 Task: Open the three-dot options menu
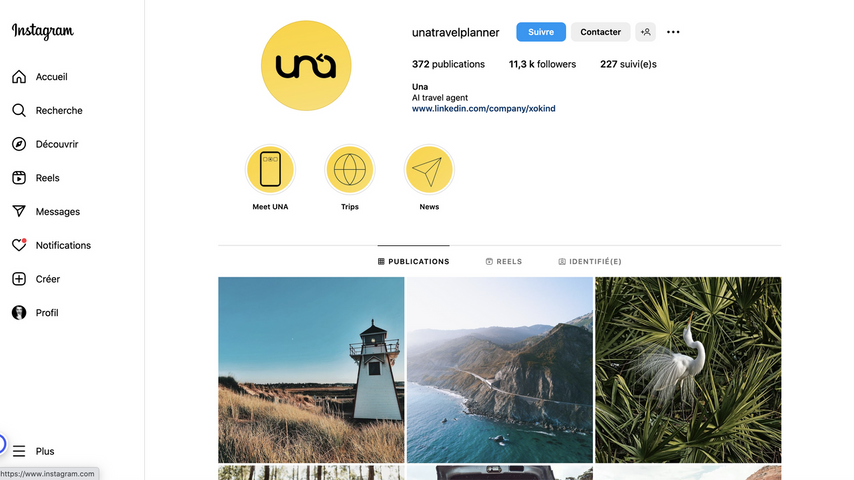[673, 32]
